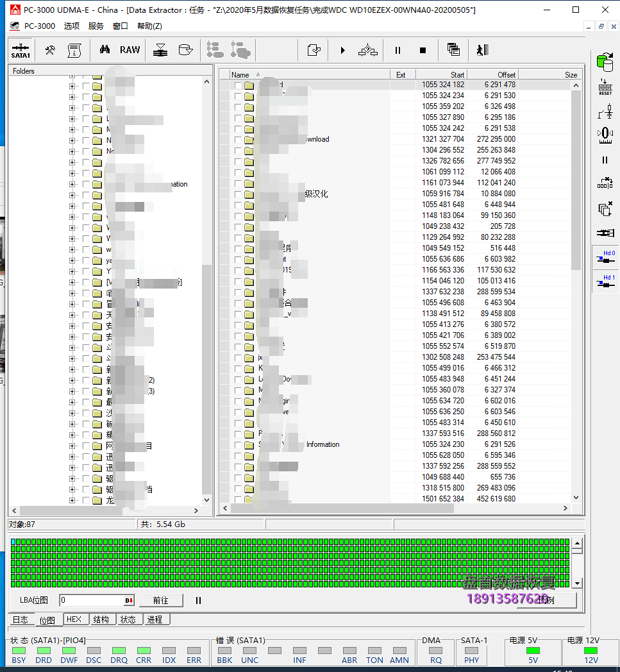Click the file list vertical scrollbar thumb
The width and height of the screenshot is (620, 672).
(x=576, y=180)
